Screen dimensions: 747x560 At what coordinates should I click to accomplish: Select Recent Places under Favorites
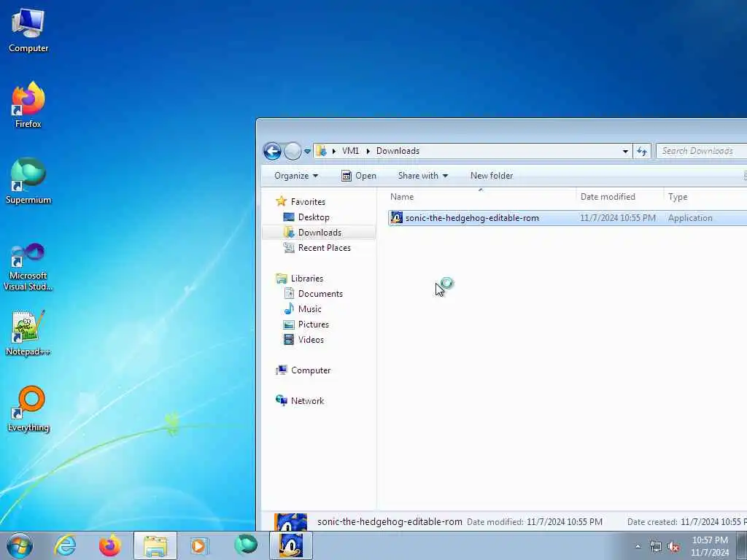coord(324,248)
